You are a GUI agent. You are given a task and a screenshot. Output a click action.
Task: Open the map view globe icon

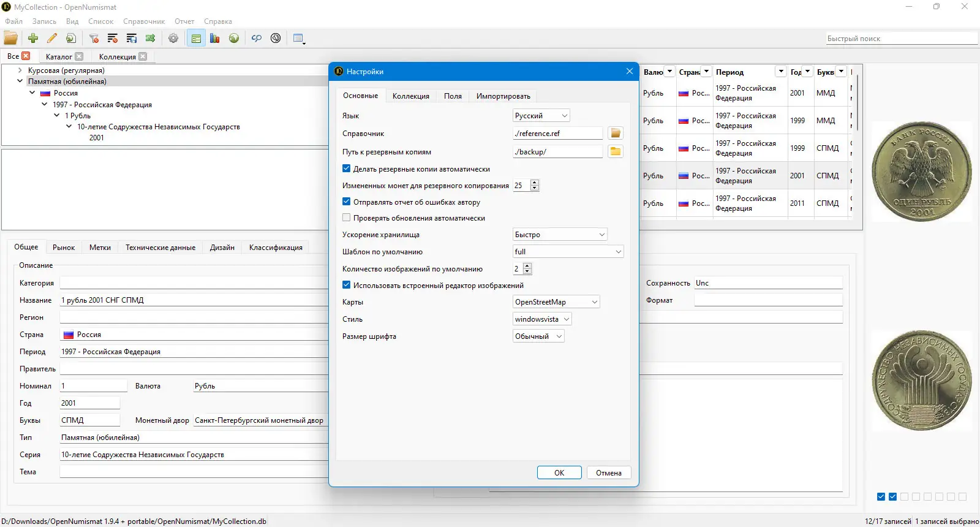(234, 38)
